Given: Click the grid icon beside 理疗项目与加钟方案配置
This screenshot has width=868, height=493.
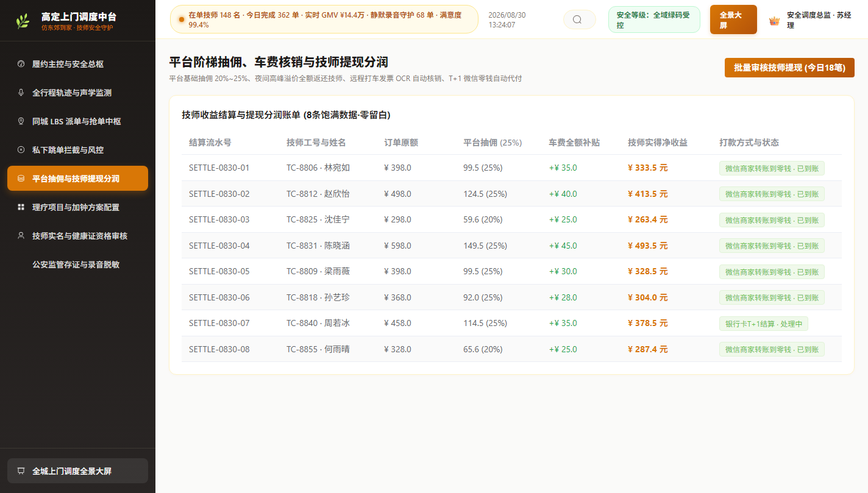Looking at the screenshot, I should [21, 207].
